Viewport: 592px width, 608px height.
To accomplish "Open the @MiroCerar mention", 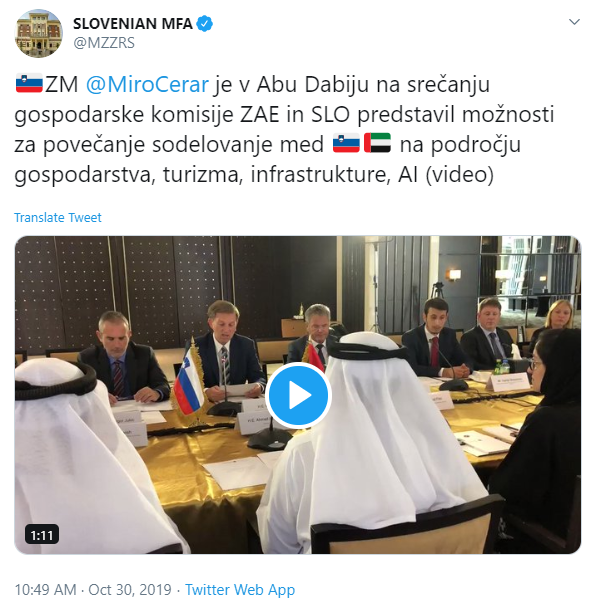I will (x=147, y=84).
